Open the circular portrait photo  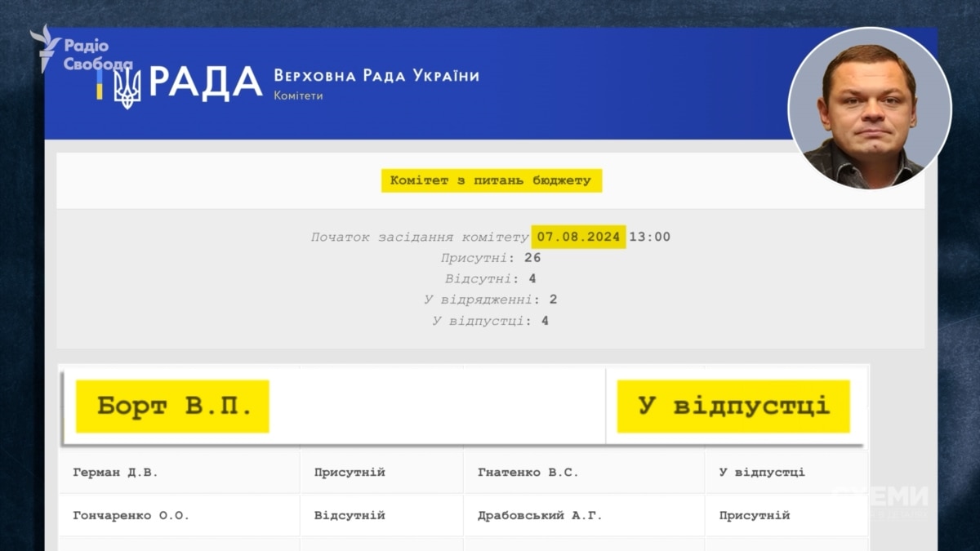tap(869, 109)
